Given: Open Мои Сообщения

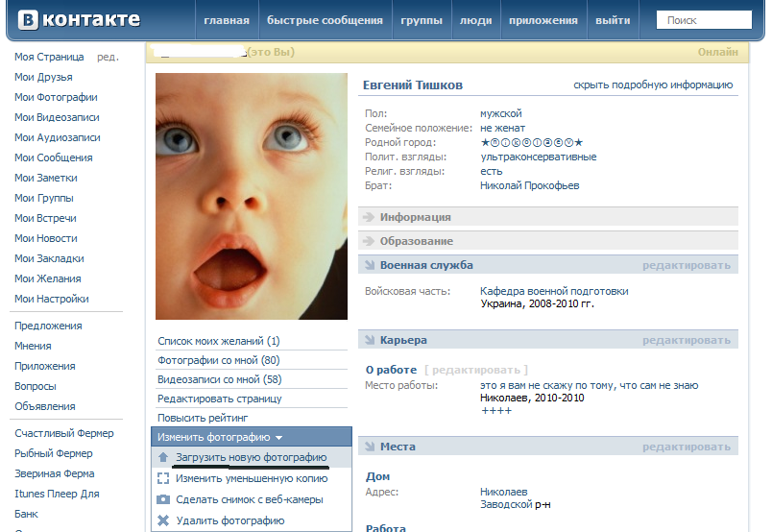Looking at the screenshot, I should point(54,157).
